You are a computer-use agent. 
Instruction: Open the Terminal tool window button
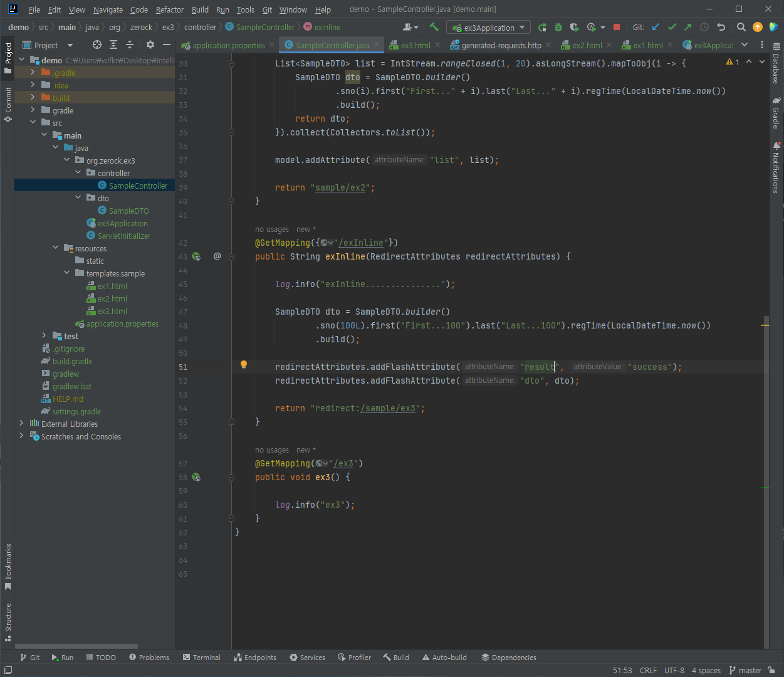pos(201,658)
